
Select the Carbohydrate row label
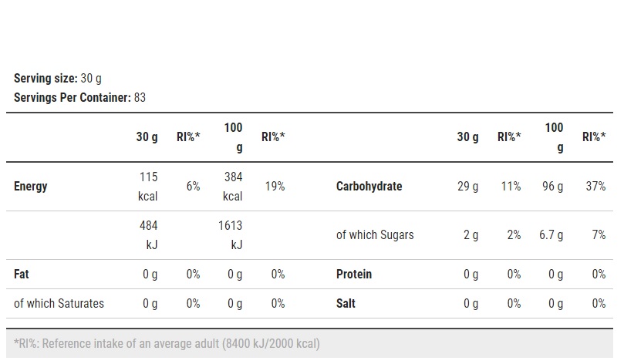[369, 187]
